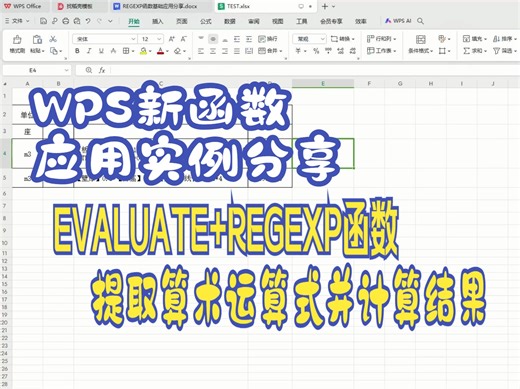Open Worksheet (工作表) dropdown
Viewport: 520px width, 389px height.
[x=382, y=51]
